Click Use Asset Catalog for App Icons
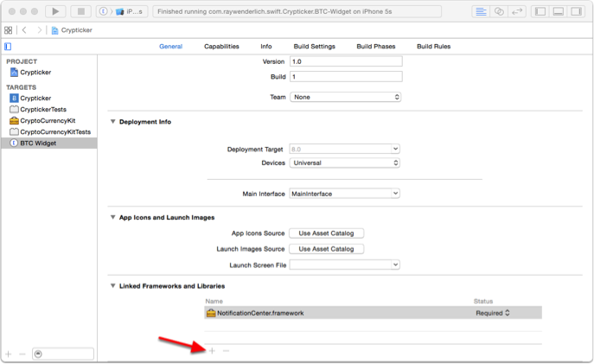Viewport: 594px width, 364px height. point(326,233)
